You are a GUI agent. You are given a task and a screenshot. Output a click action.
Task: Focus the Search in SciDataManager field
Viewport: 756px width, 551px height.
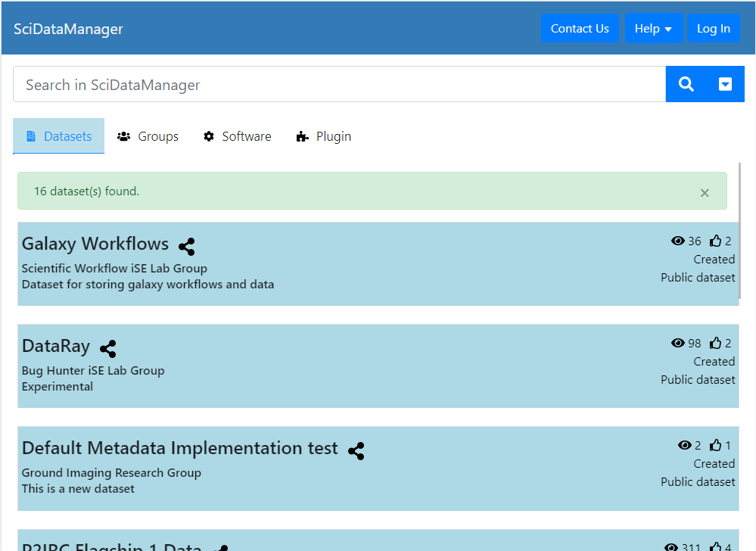click(340, 84)
